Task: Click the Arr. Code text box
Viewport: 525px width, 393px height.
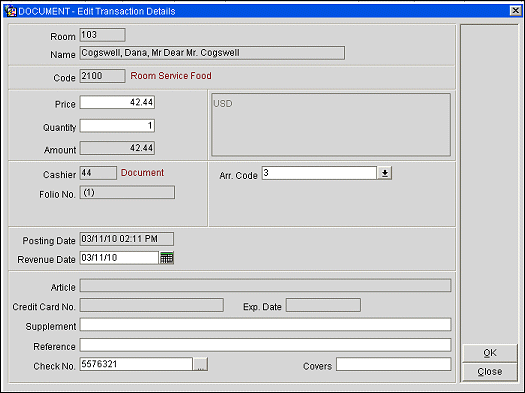Action: pos(319,173)
